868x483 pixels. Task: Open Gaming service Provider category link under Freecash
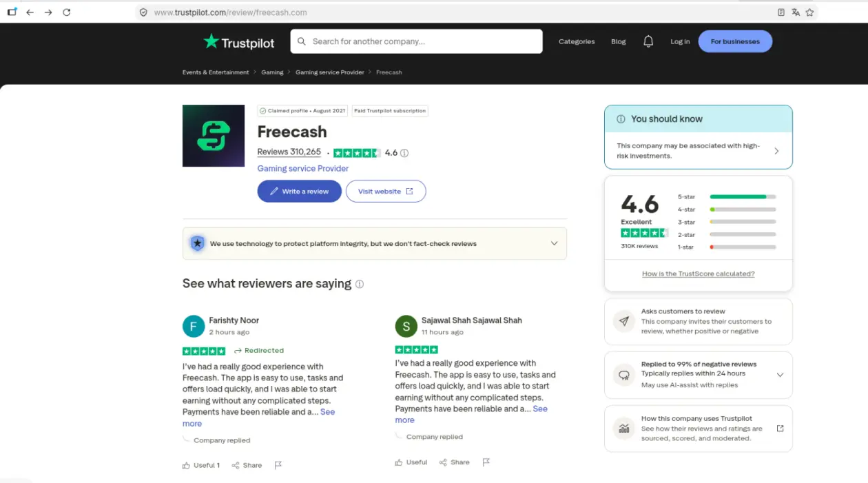303,168
